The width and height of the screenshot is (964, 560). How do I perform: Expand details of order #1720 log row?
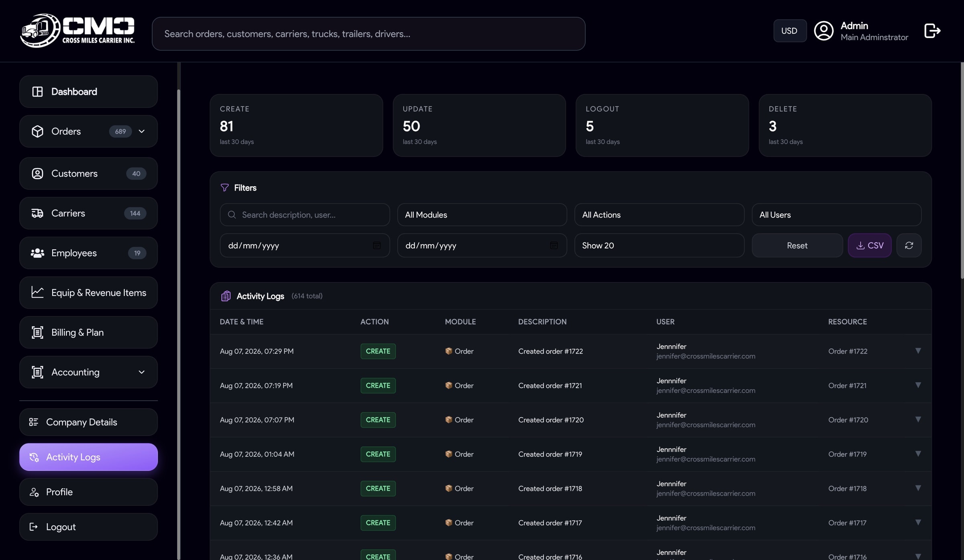tap(918, 419)
